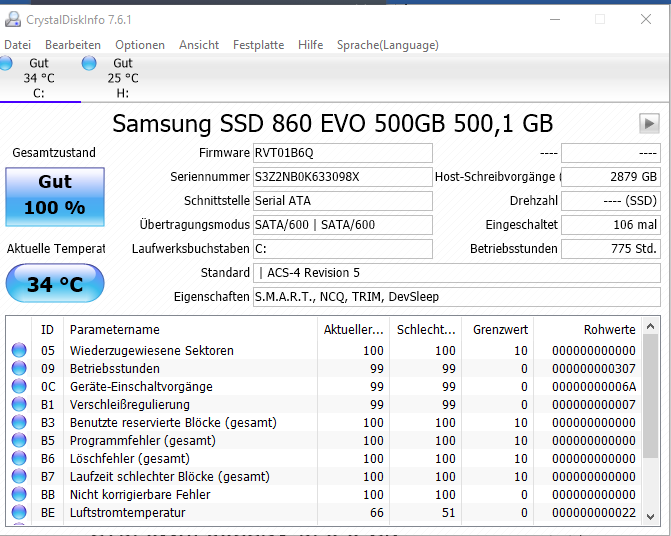Go to next disk with arrow button
This screenshot has height=536, width=671.
pyautogui.click(x=649, y=124)
